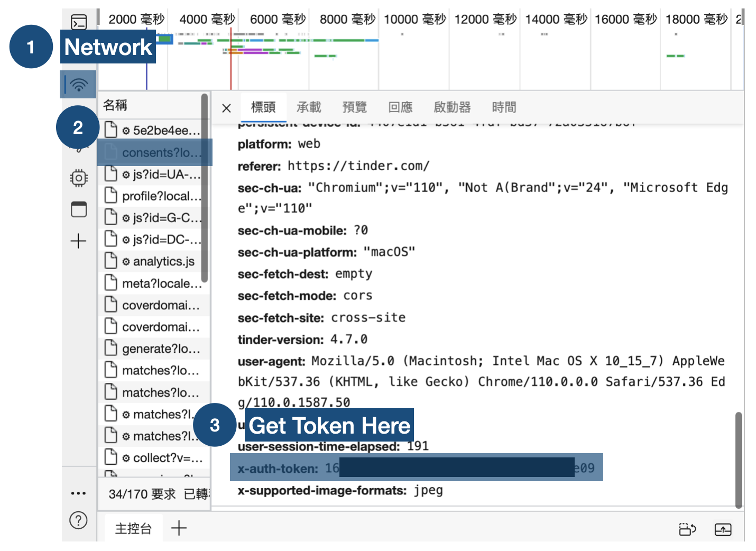Viewport: 756px width, 551px height.
Task: Click the plus icon to add inspector tab
Action: [78, 241]
